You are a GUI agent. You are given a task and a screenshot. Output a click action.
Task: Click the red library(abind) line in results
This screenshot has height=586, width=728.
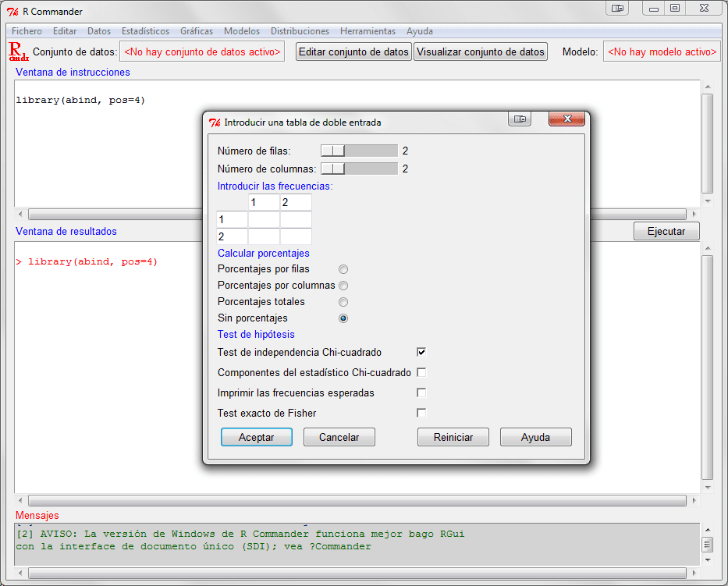pyautogui.click(x=87, y=262)
